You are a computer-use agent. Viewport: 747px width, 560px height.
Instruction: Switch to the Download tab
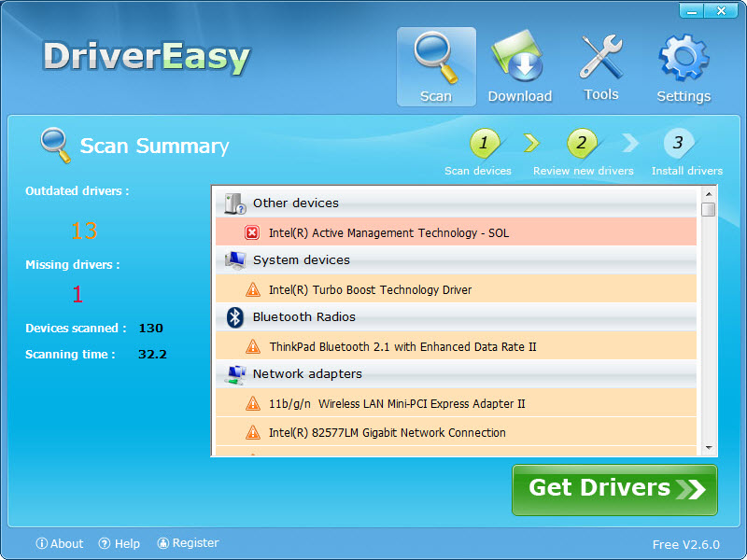[x=520, y=66]
